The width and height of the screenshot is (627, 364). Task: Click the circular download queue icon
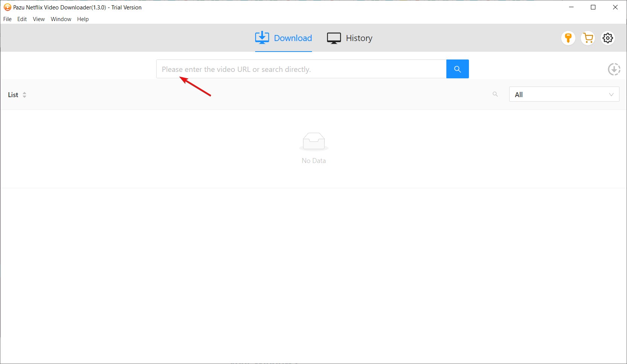click(614, 69)
